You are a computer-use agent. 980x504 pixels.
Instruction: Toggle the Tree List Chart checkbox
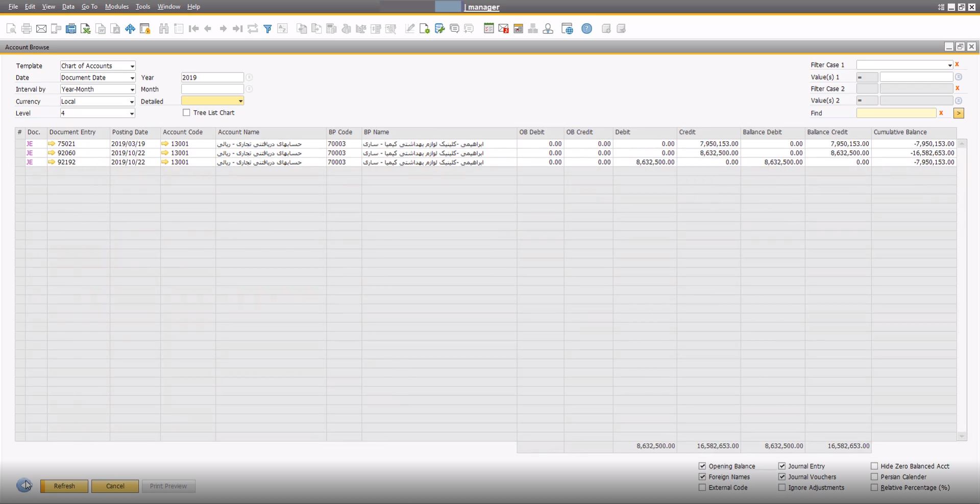pos(186,113)
